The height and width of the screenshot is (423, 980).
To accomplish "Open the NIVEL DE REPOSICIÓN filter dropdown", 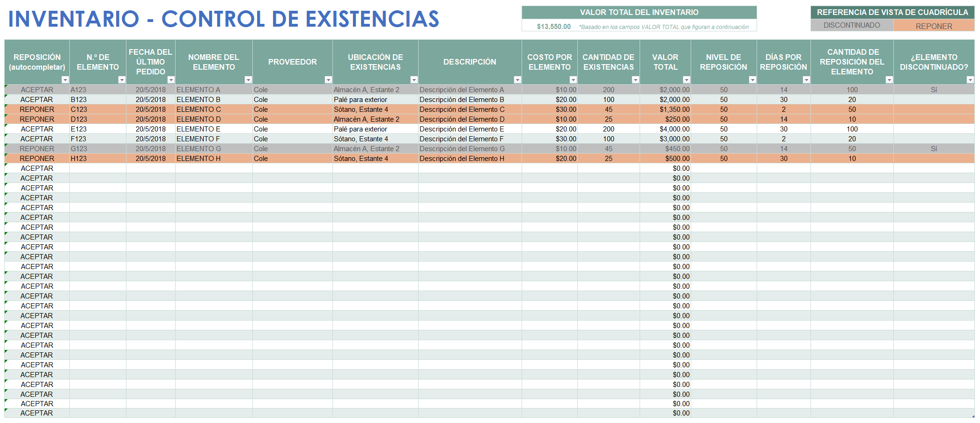I will tap(752, 80).
